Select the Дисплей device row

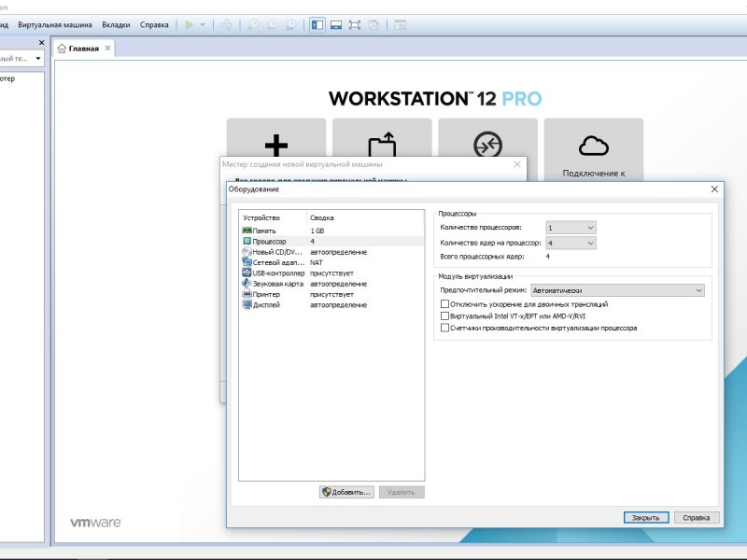tap(332, 305)
